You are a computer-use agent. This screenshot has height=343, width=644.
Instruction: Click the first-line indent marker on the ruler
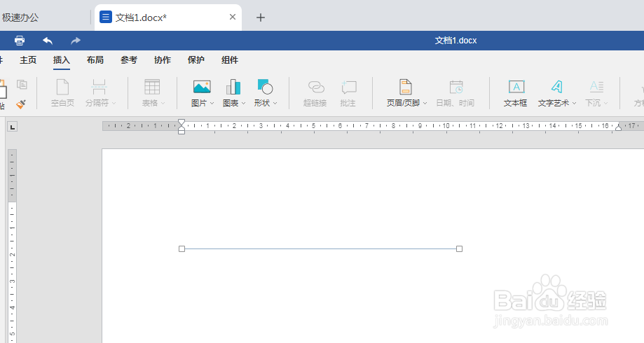click(x=181, y=122)
